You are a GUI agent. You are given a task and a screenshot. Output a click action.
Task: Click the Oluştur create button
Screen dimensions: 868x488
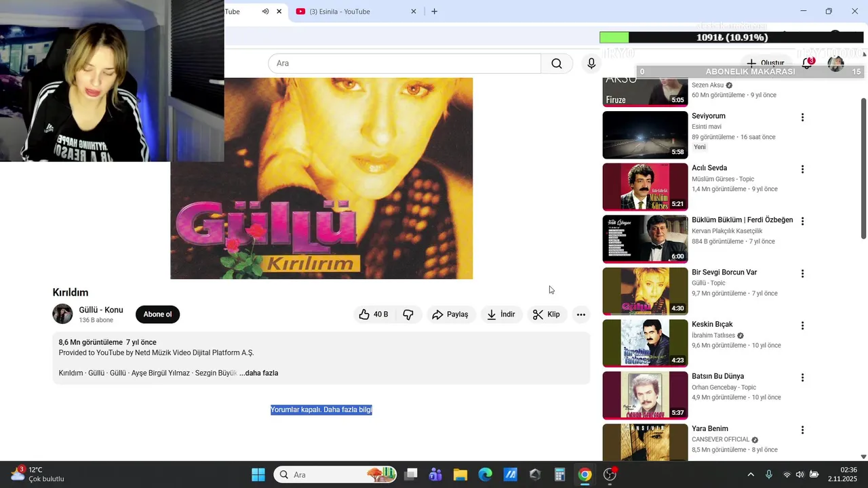pos(766,63)
